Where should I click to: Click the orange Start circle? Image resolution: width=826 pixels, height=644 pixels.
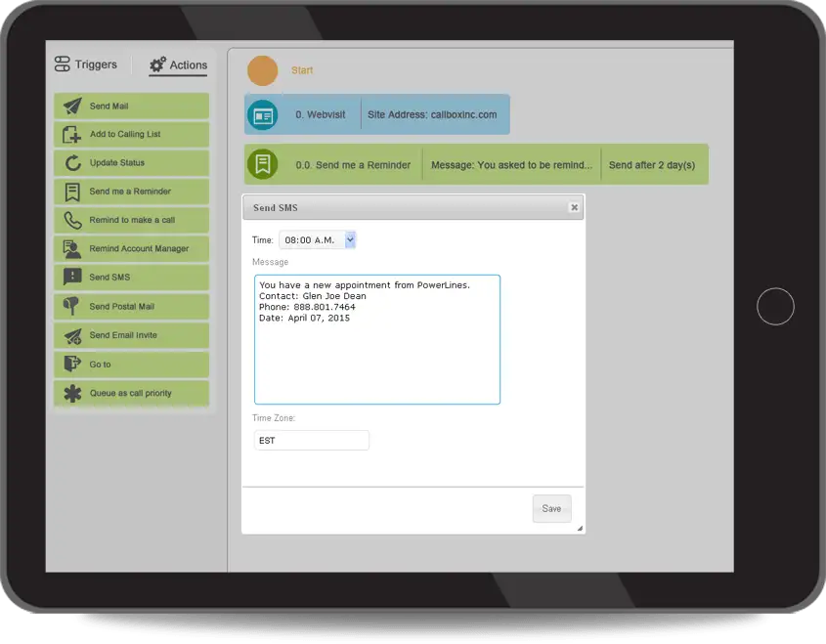(262, 70)
